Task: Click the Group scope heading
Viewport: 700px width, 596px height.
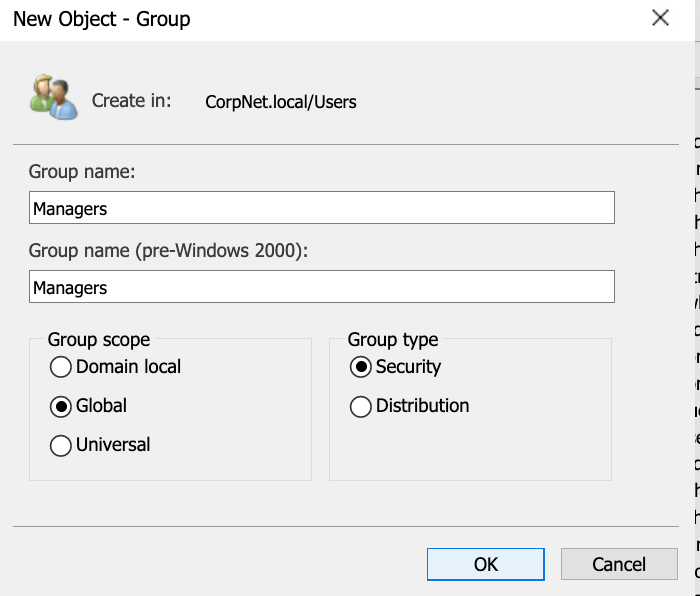Action: [x=99, y=340]
